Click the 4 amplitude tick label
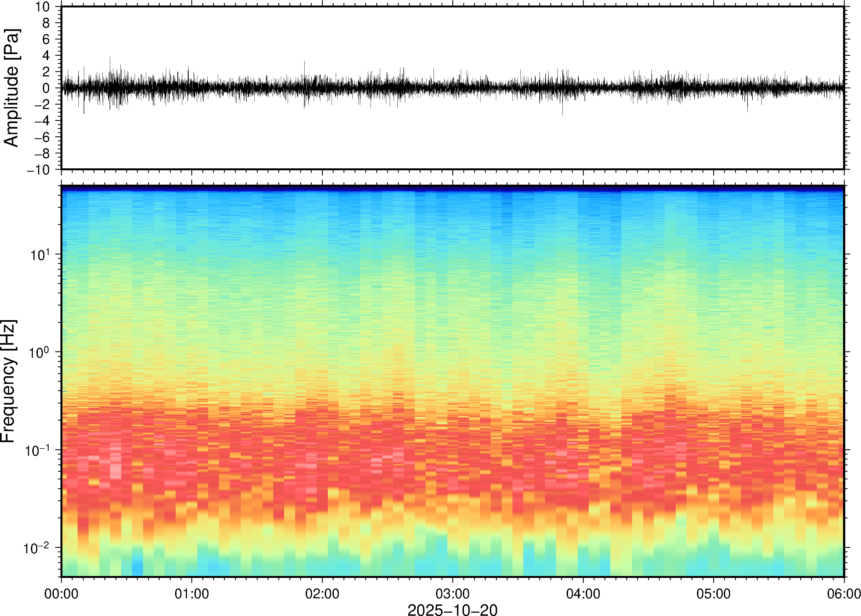The width and height of the screenshot is (861, 616). (x=46, y=56)
